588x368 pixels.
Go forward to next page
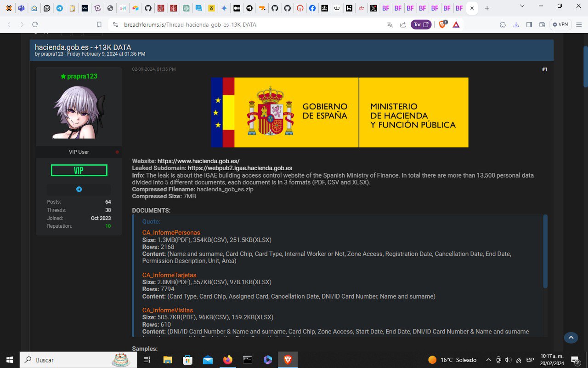click(22, 24)
